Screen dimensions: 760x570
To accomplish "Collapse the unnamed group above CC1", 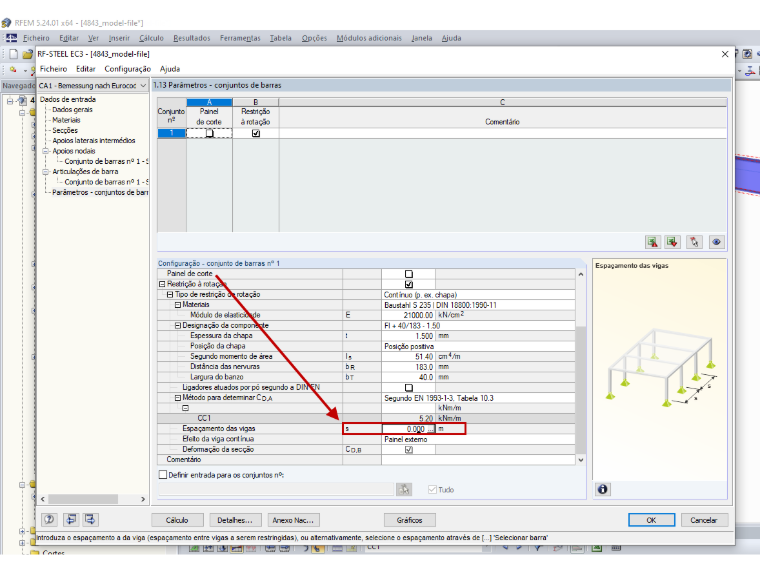I will tap(185, 408).
